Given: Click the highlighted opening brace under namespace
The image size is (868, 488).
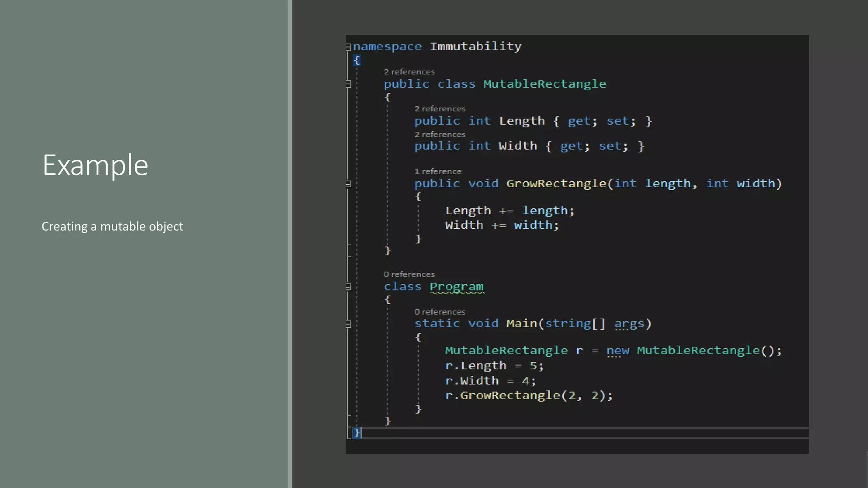Looking at the screenshot, I should click(x=356, y=60).
